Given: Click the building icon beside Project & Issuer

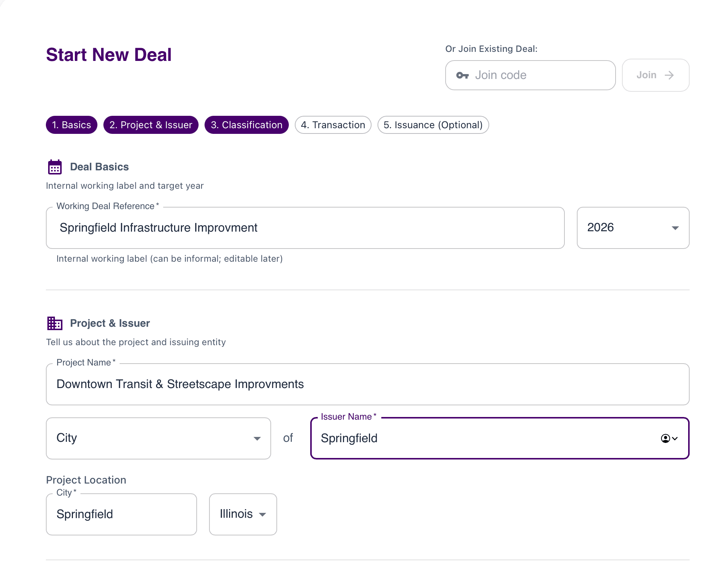Looking at the screenshot, I should point(55,323).
